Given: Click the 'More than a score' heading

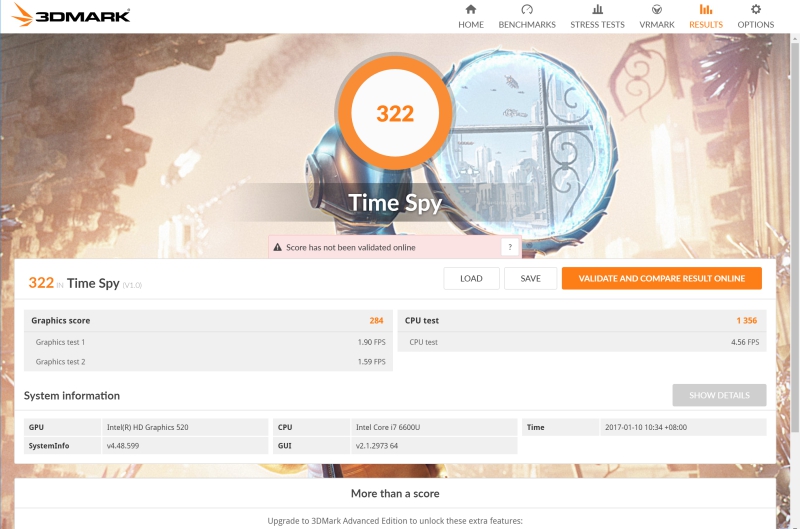Looking at the screenshot, I should tap(395, 493).
